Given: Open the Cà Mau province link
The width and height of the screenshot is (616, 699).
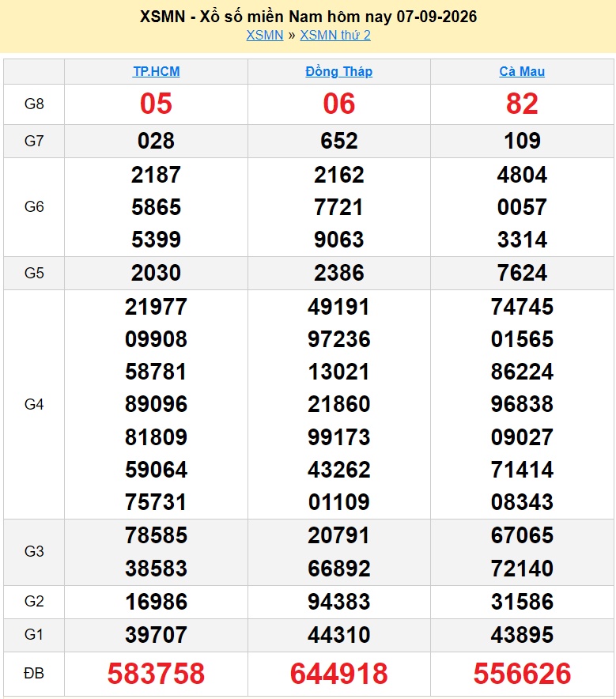Looking at the screenshot, I should coord(522,71).
